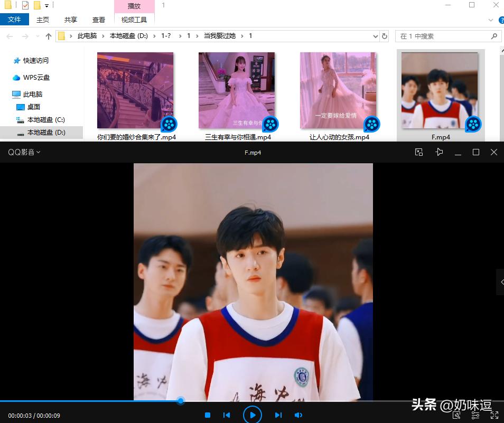Open the 查看 ribbon tab
The height and width of the screenshot is (423, 504).
(99, 20)
